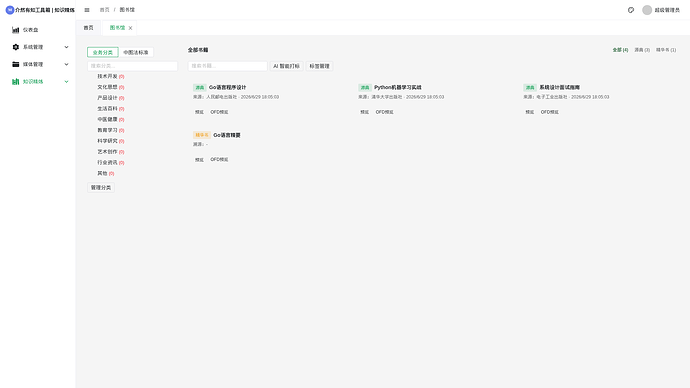Open the Python机器学习实战 book title

pyautogui.click(x=397, y=88)
